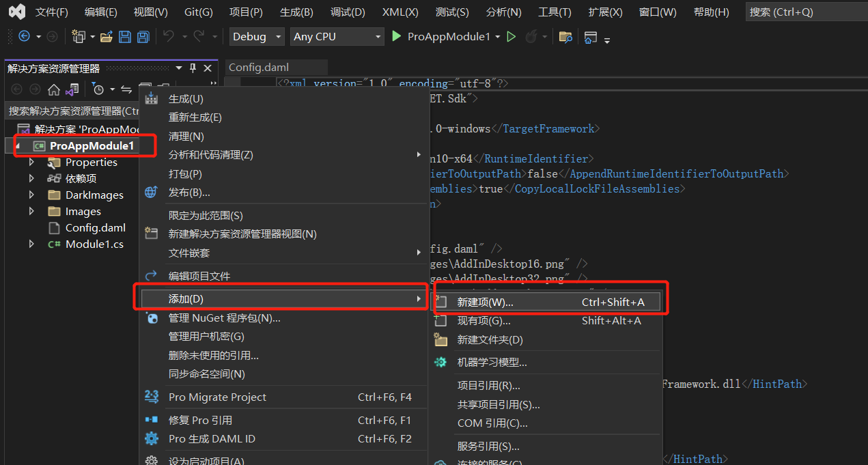This screenshot has height=465, width=868.
Task: Open the 调试(D) menu
Action: click(348, 12)
